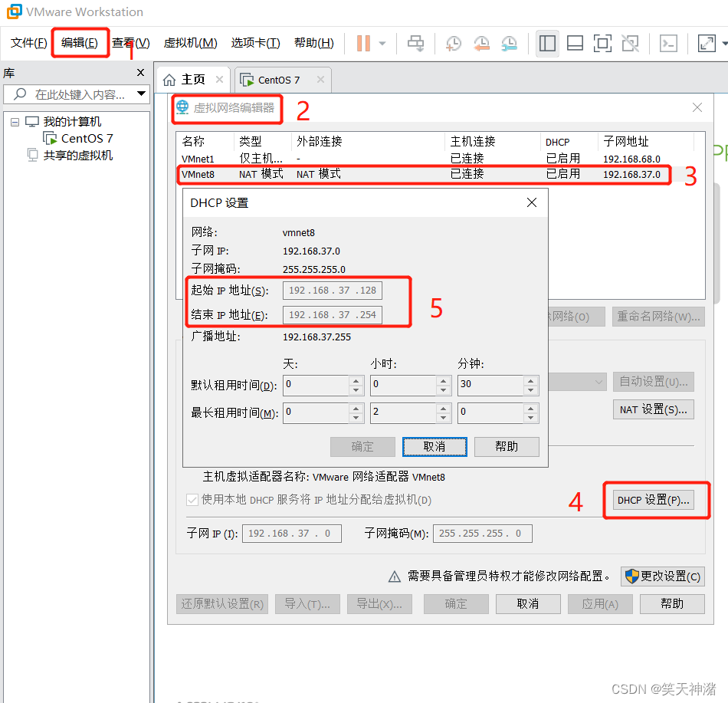Toggle the thumbnail bar view icon
The width and height of the screenshot is (728, 703).
pos(575,44)
